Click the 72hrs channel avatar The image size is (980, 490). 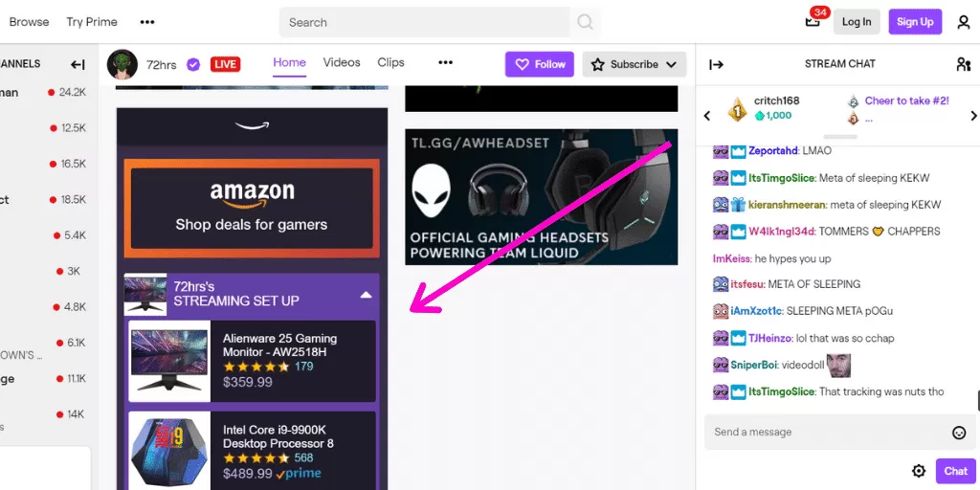coord(122,64)
